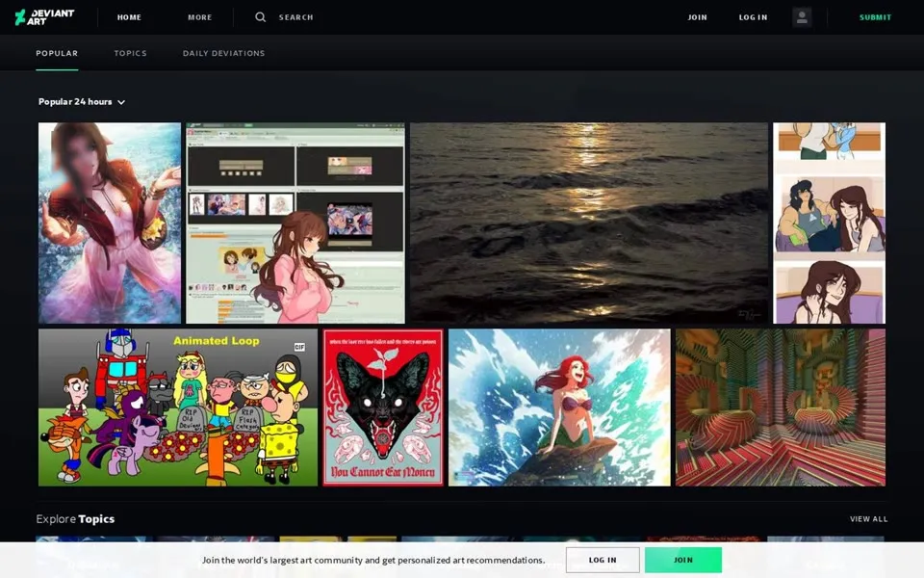
Task: Click JOIN in the top bar
Action: pos(697,17)
